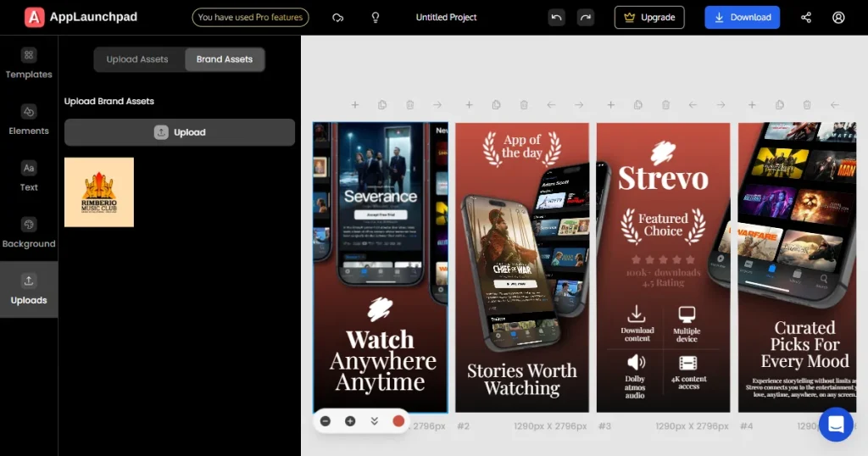Move screenshot #4 to the left
The height and width of the screenshot is (456, 868).
click(834, 104)
